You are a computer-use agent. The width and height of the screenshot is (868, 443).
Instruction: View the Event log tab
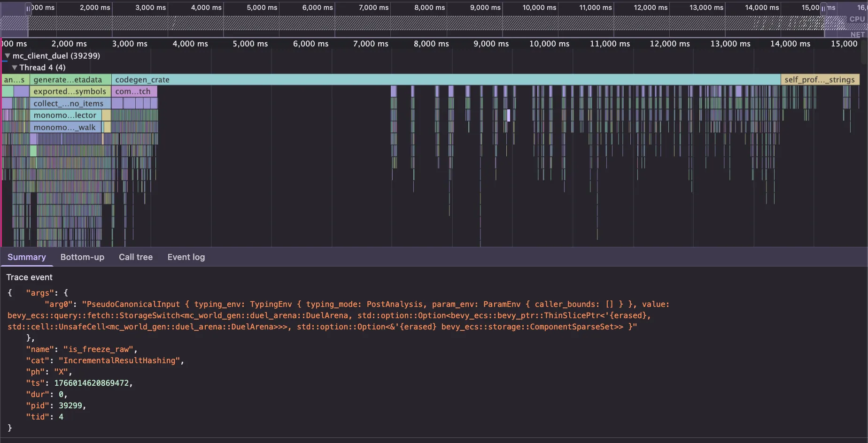[x=186, y=257]
